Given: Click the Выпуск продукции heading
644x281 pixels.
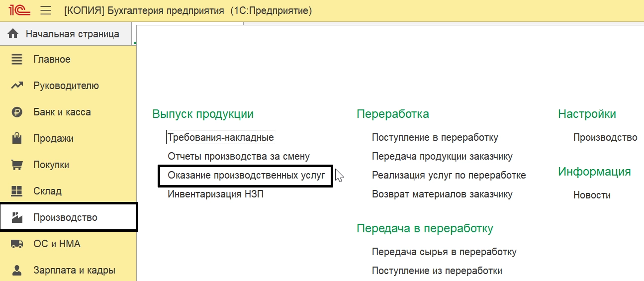Looking at the screenshot, I should pos(203,114).
